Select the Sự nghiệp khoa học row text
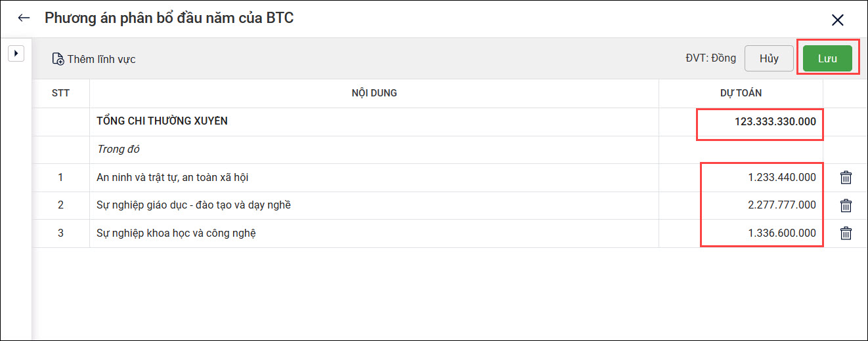This screenshot has height=341, width=868. point(175,233)
